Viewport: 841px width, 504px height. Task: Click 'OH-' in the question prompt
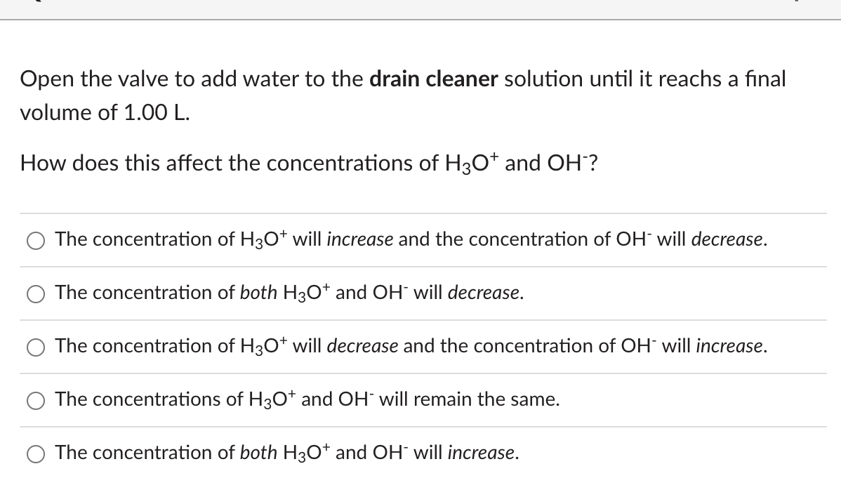pos(567,163)
